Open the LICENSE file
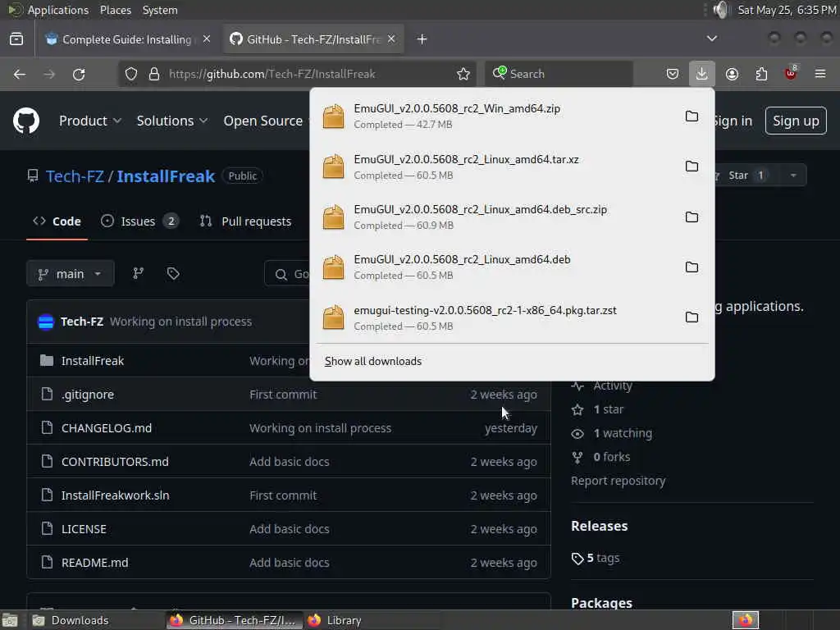 [x=84, y=529]
